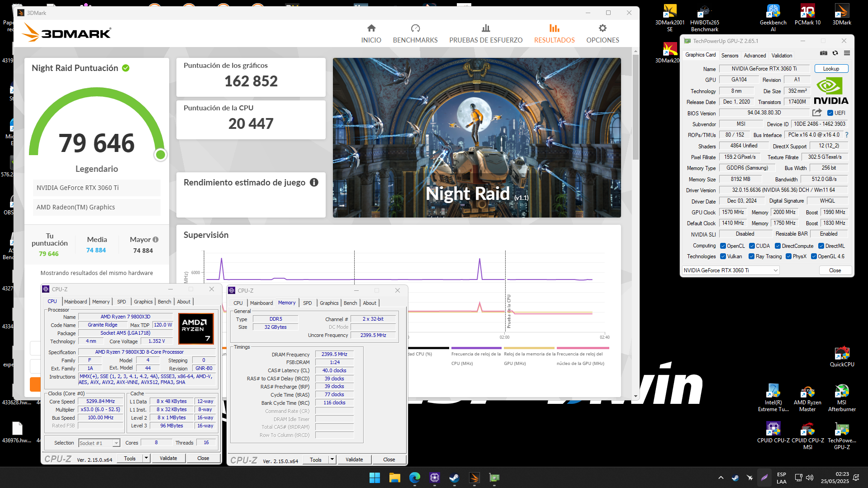The width and height of the screenshot is (868, 488).
Task: Open Graphics tab in right CPU-Z window
Action: coord(329,303)
